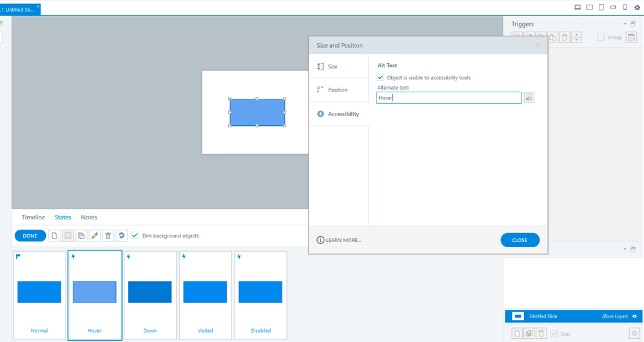Undock the Triggers panel
This screenshot has width=644, height=342.
click(633, 24)
